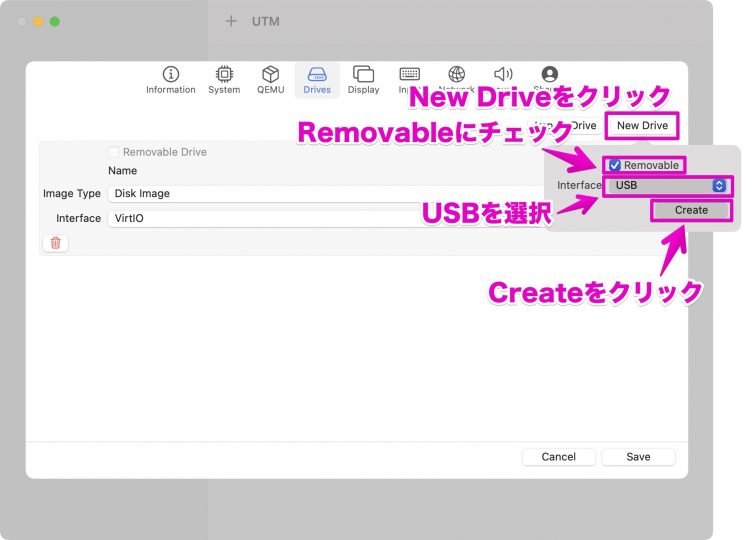Viewport: 752px width, 540px height.
Task: Open the Information settings tab
Action: pos(171,80)
